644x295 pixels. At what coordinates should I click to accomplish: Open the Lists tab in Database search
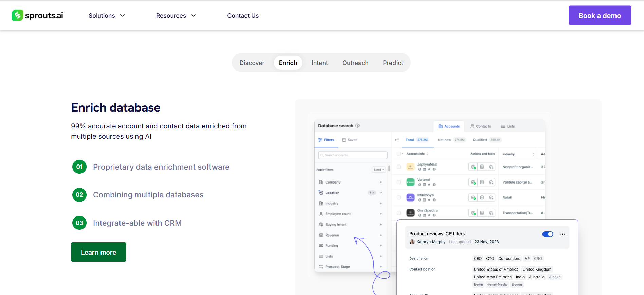click(508, 126)
